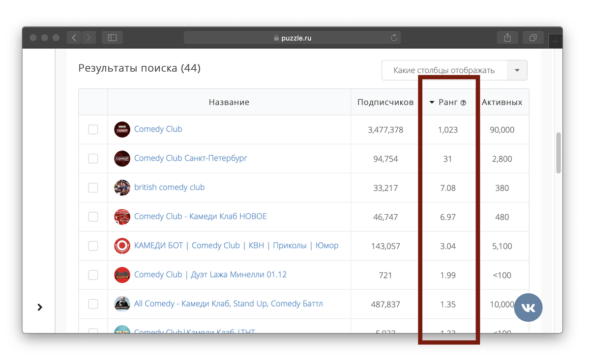Click the КАМЕДИ БОТ group avatar
This screenshot has height=364, width=590.
point(122,246)
